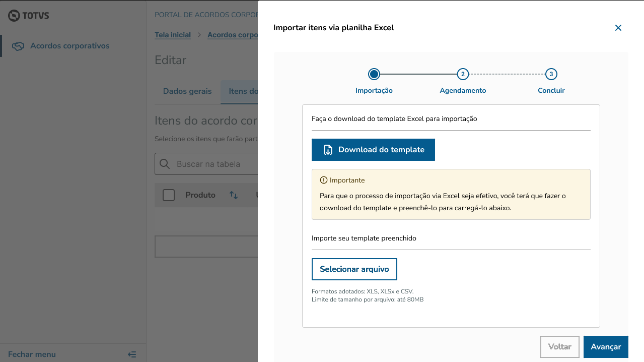Click Fechar menu in the sidebar
The width and height of the screenshot is (644, 362).
pyautogui.click(x=32, y=354)
